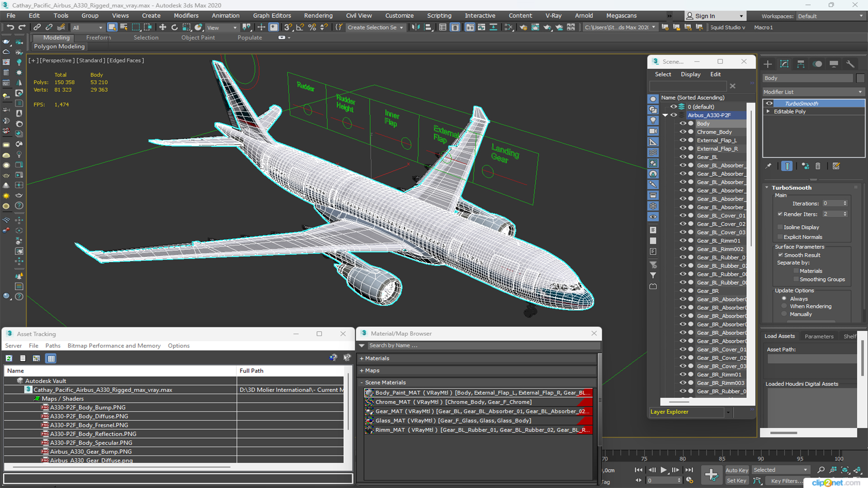
Task: Enable Smoothing Groups checkbox
Action: coord(796,279)
